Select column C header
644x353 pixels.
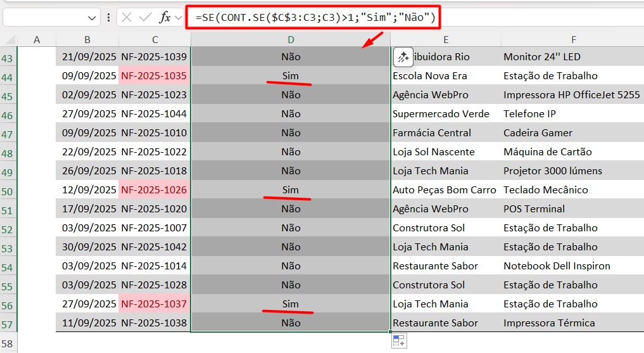pyautogui.click(x=155, y=40)
